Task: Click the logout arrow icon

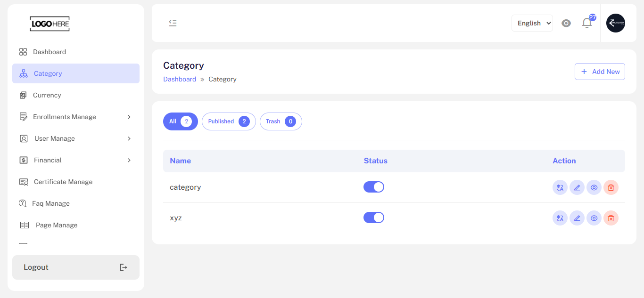Action: [x=124, y=267]
